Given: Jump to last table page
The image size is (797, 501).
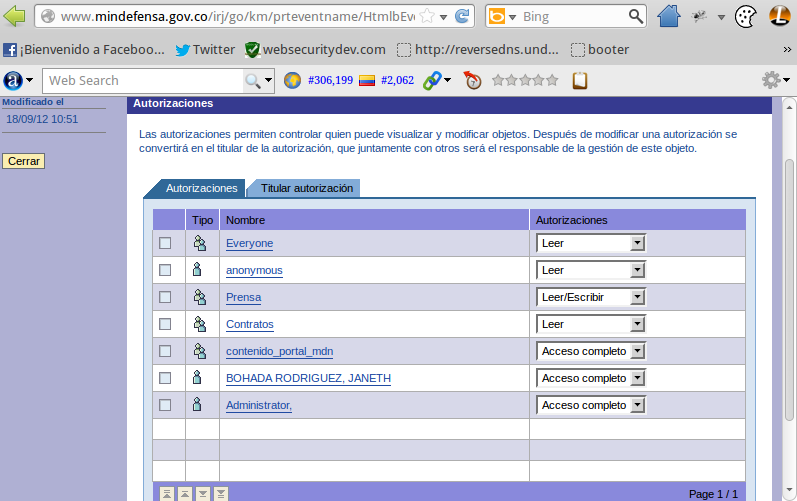Looking at the screenshot, I should click(221, 493).
